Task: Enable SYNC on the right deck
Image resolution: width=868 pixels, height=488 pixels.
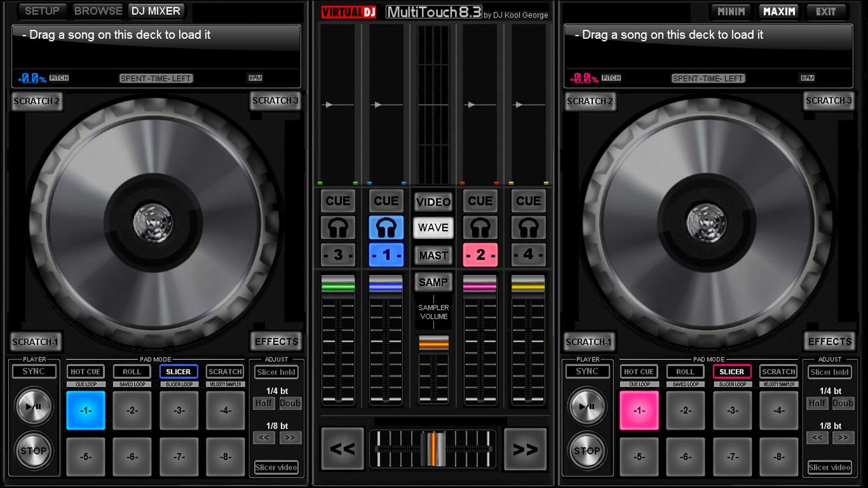Action: [587, 372]
